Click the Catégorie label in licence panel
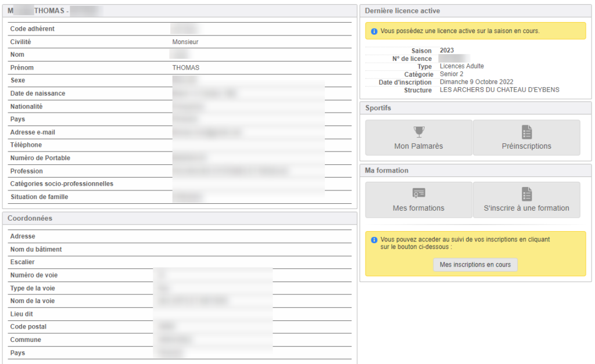This screenshot has width=595, height=364. (418, 75)
